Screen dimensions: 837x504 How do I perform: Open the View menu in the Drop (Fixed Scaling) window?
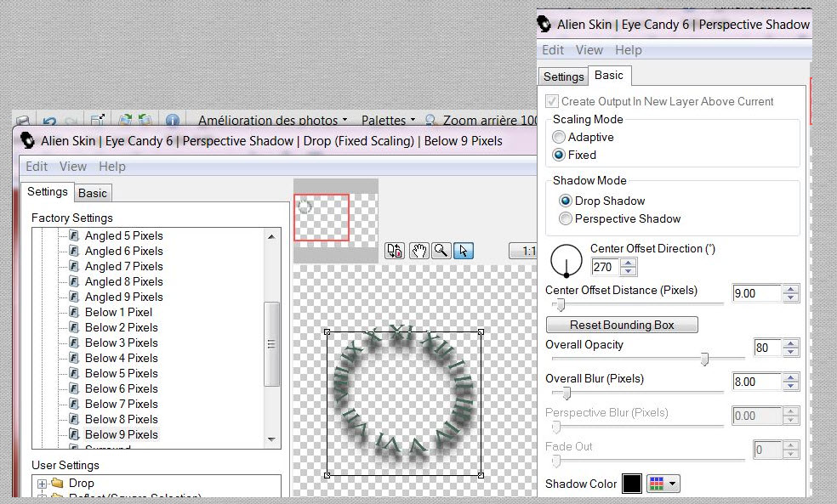point(73,167)
